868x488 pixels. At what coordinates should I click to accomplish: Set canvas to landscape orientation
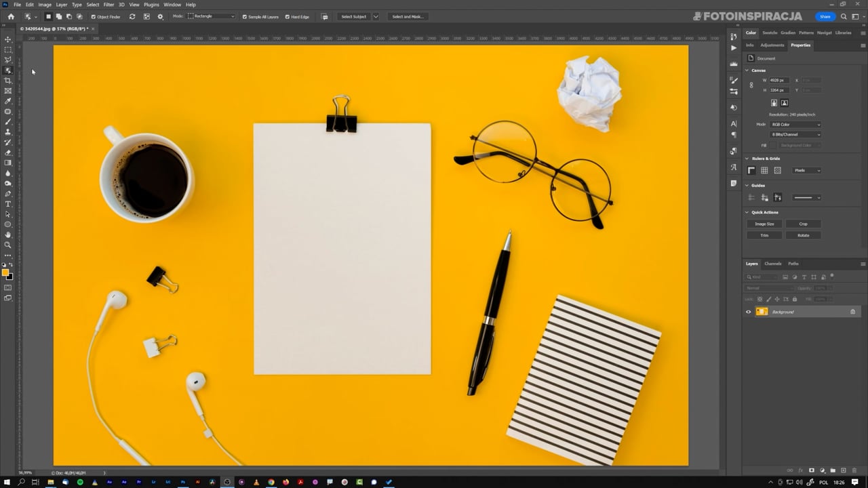pyautogui.click(x=785, y=103)
